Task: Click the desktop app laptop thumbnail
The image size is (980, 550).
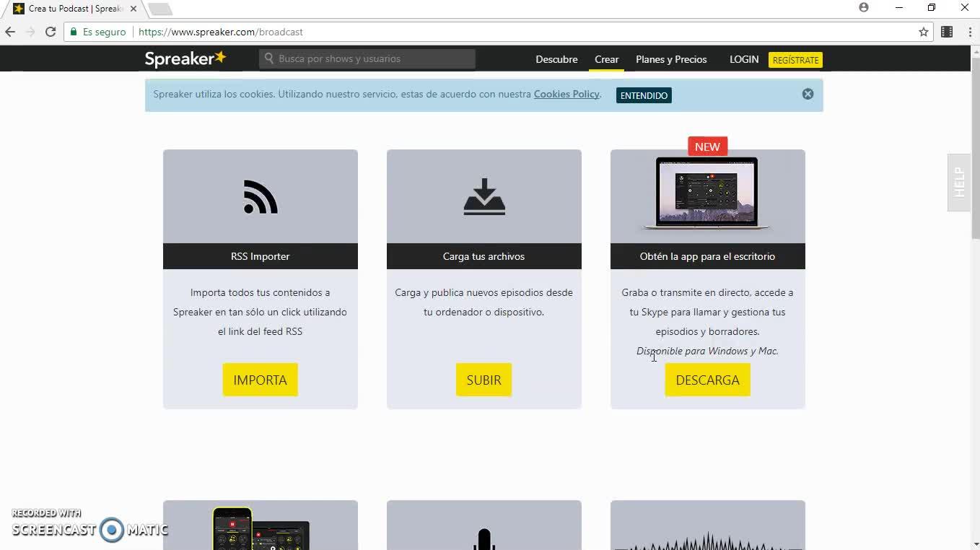Action: point(707,193)
